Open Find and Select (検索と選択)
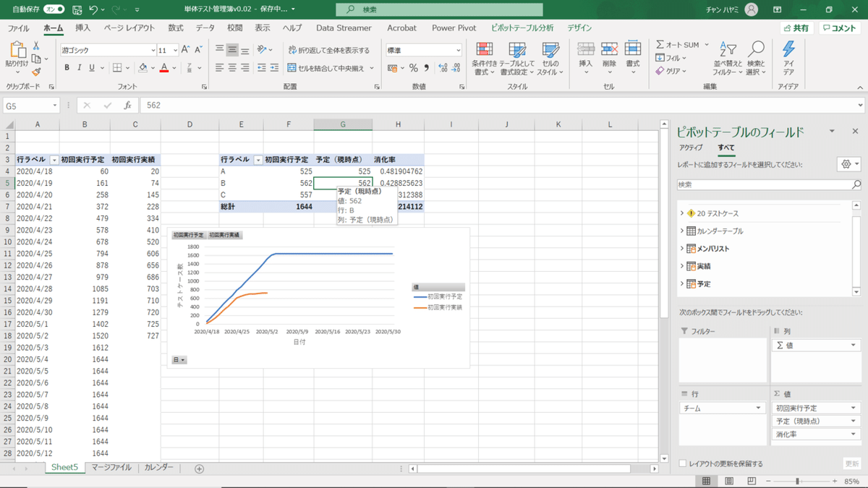868x488 pixels. coord(756,59)
